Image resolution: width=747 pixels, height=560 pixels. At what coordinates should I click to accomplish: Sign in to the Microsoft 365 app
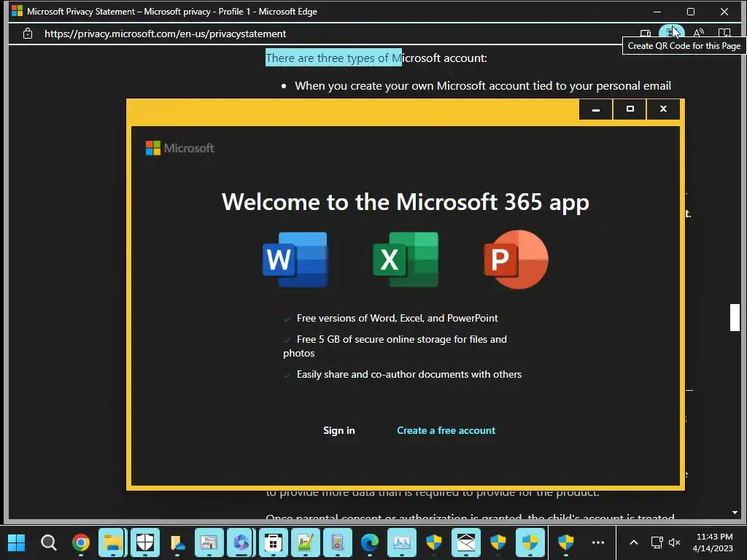(x=338, y=430)
